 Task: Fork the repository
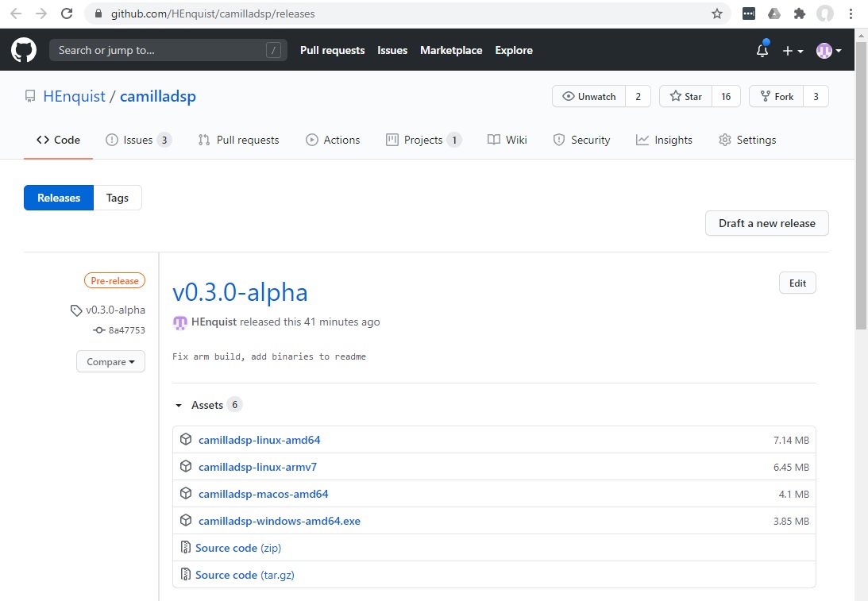777,96
